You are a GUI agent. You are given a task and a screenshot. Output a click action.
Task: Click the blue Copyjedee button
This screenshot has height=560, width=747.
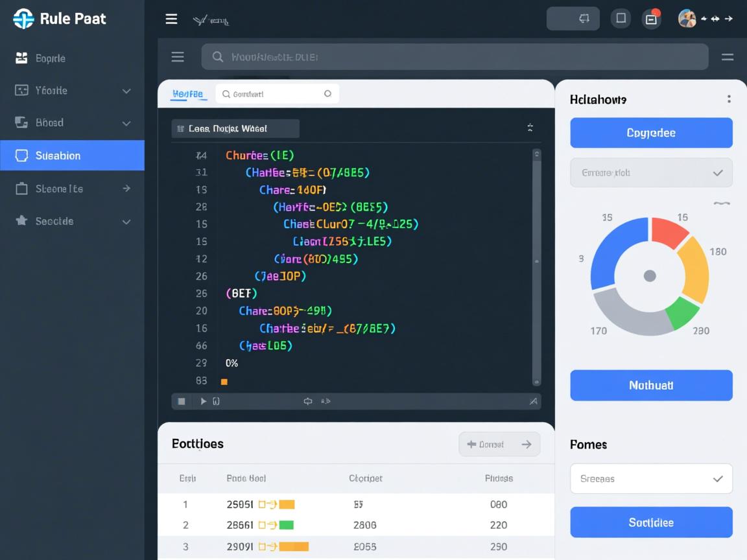coord(651,133)
